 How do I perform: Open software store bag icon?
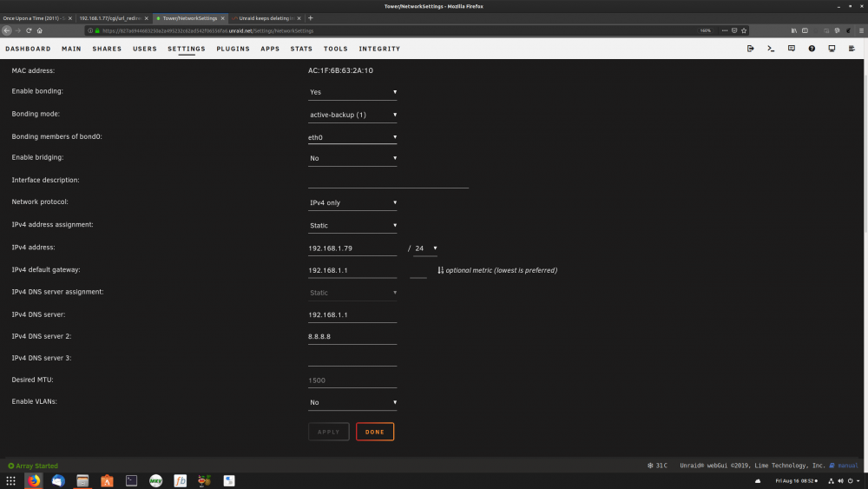[x=107, y=480]
